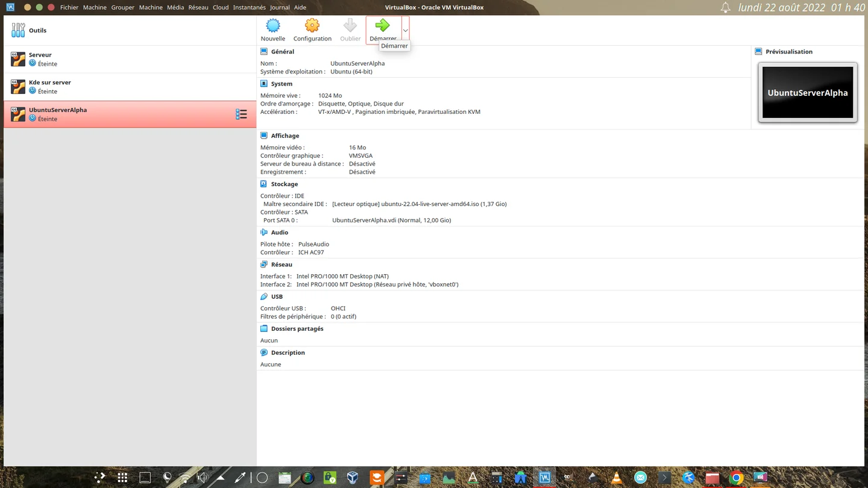
Task: Launch VLC from the dock
Action: point(616,478)
